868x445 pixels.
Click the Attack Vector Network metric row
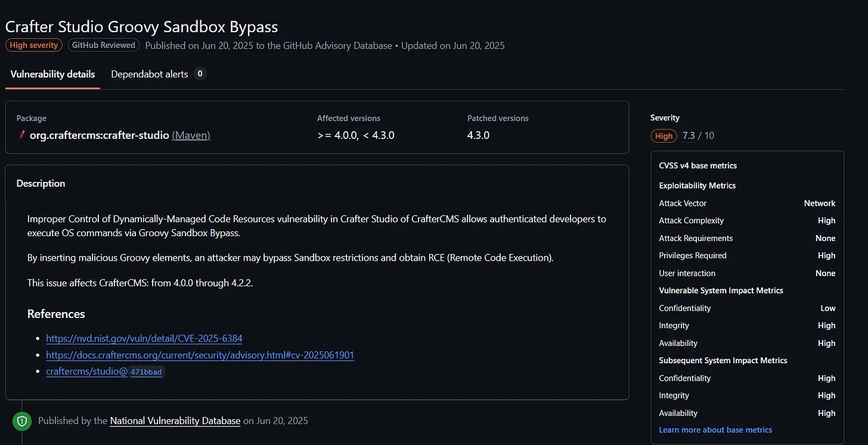pos(747,203)
